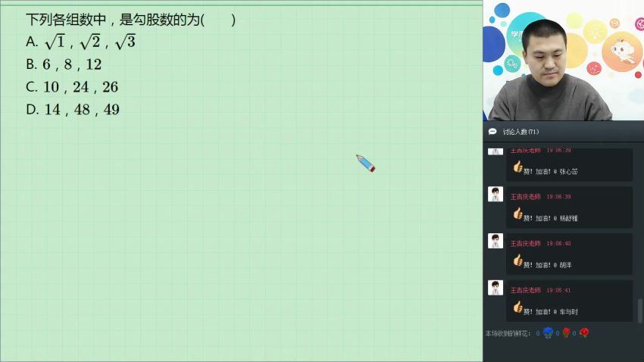The image size is (644, 362).
Task: Click the teacher avatar on the 19:06:41 message
Action: [496, 288]
